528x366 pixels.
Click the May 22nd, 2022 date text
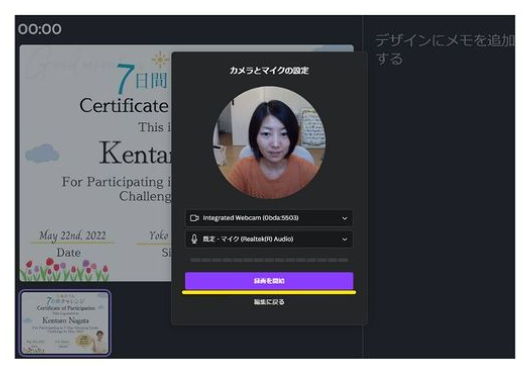click(x=72, y=235)
